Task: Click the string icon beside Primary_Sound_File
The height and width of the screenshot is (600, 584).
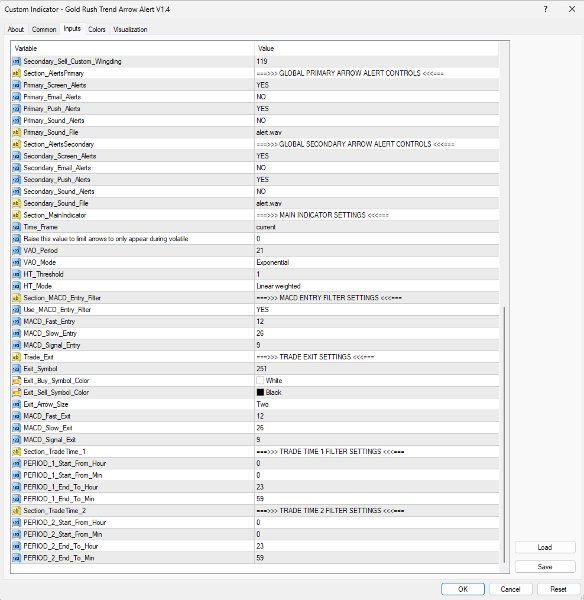Action: pos(16,132)
